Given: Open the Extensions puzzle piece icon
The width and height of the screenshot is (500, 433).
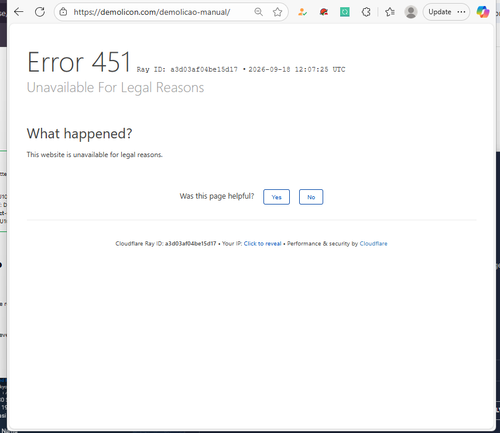Looking at the screenshot, I should click(366, 12).
